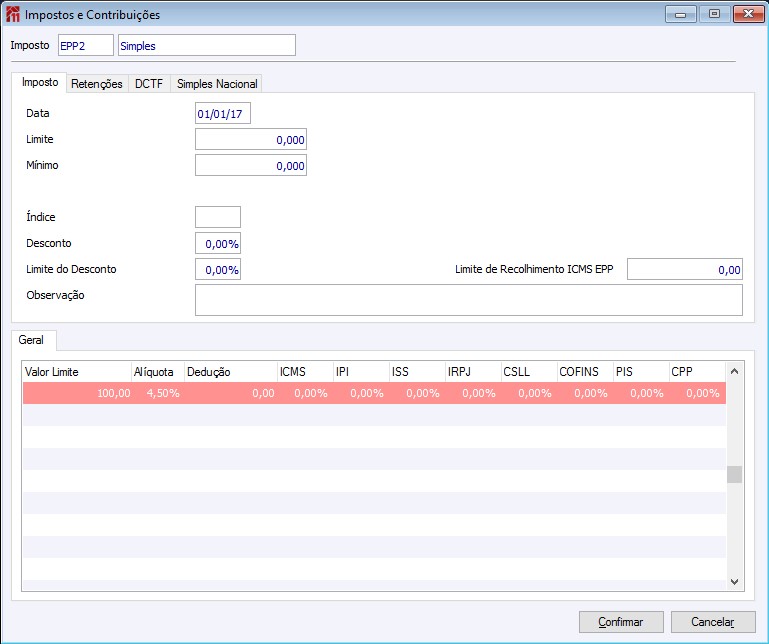The width and height of the screenshot is (769, 644).
Task: Click the Observação text area
Action: click(x=469, y=300)
